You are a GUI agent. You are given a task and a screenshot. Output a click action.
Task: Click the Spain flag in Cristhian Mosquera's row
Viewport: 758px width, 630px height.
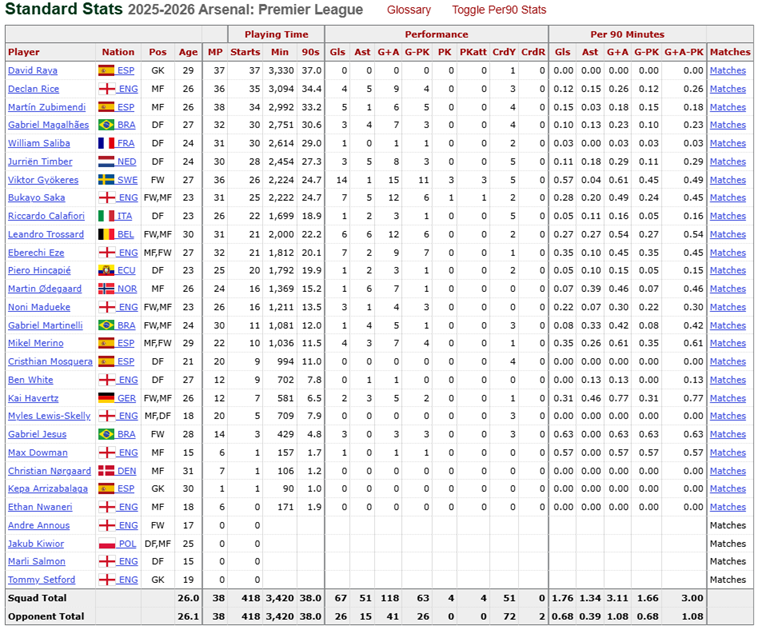tap(106, 362)
